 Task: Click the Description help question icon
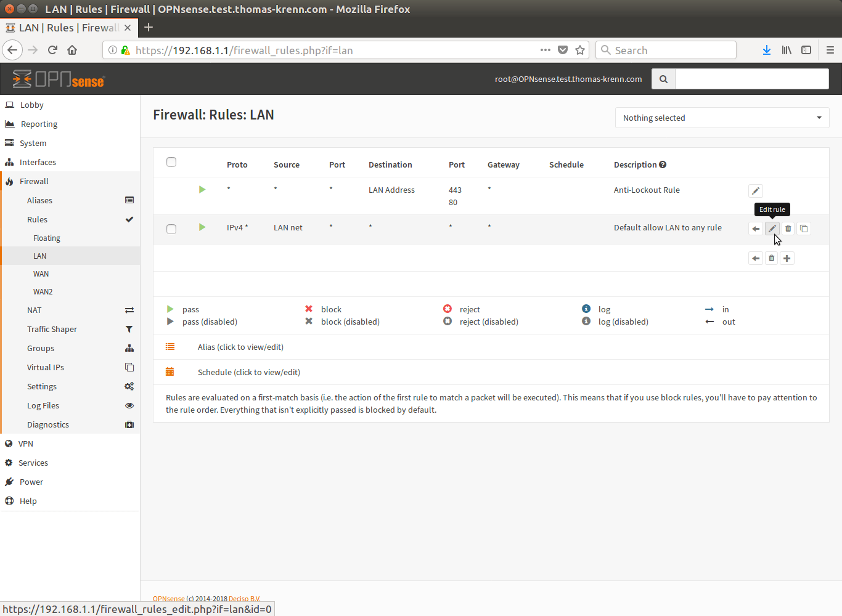click(663, 164)
